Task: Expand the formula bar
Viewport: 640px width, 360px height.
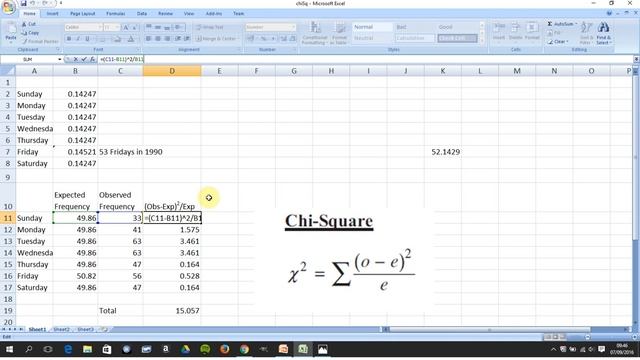Action: coord(636,60)
